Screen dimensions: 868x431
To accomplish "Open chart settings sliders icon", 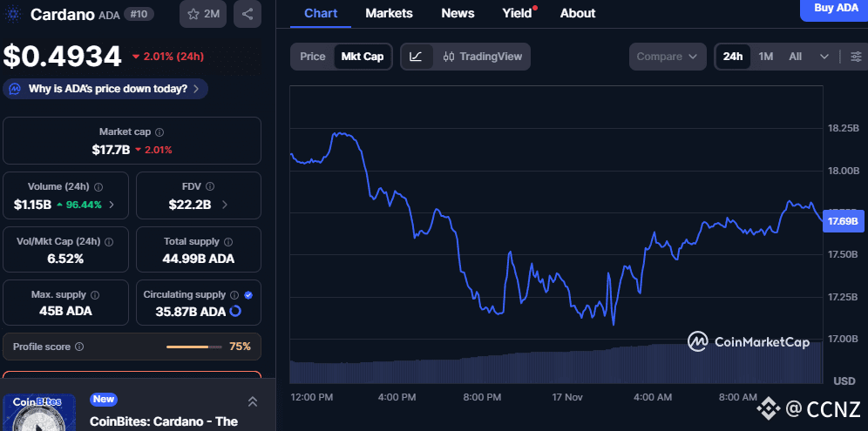I will pos(856,57).
